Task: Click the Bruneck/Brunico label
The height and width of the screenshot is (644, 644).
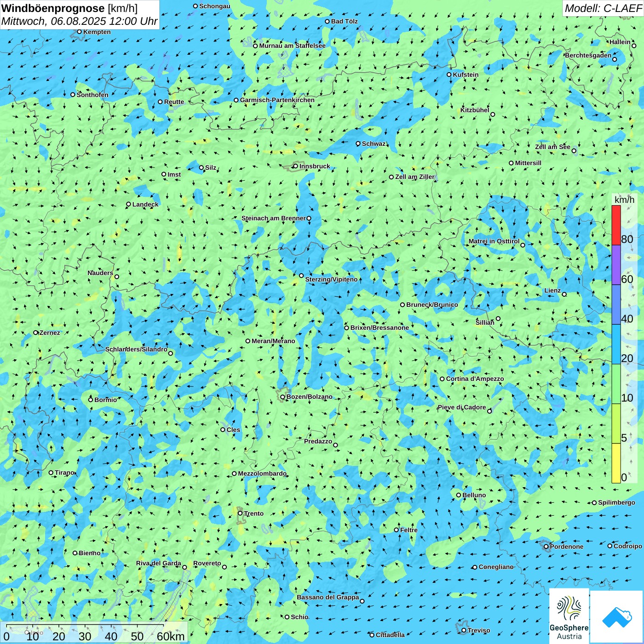Action: pyautogui.click(x=432, y=305)
